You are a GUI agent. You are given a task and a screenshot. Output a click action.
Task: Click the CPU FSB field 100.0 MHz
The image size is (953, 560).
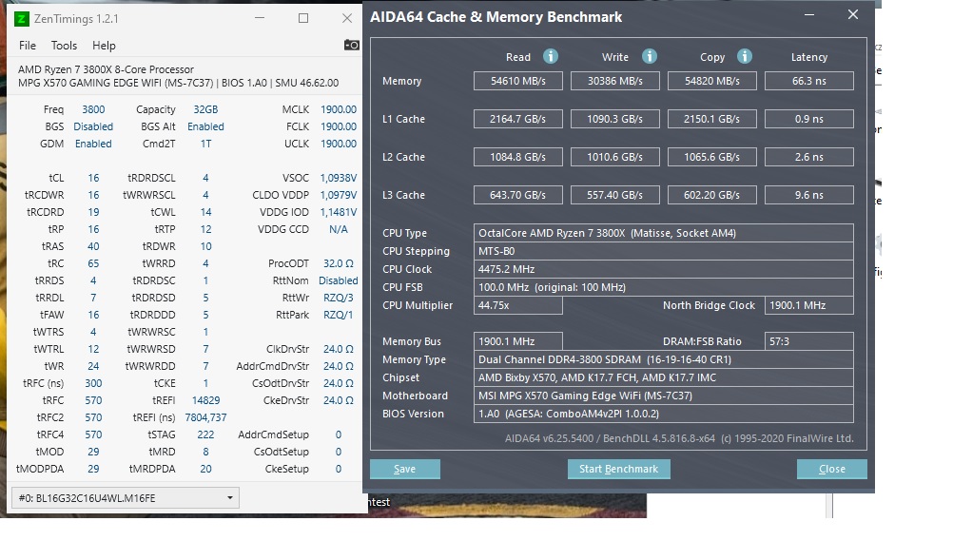pyautogui.click(x=664, y=287)
